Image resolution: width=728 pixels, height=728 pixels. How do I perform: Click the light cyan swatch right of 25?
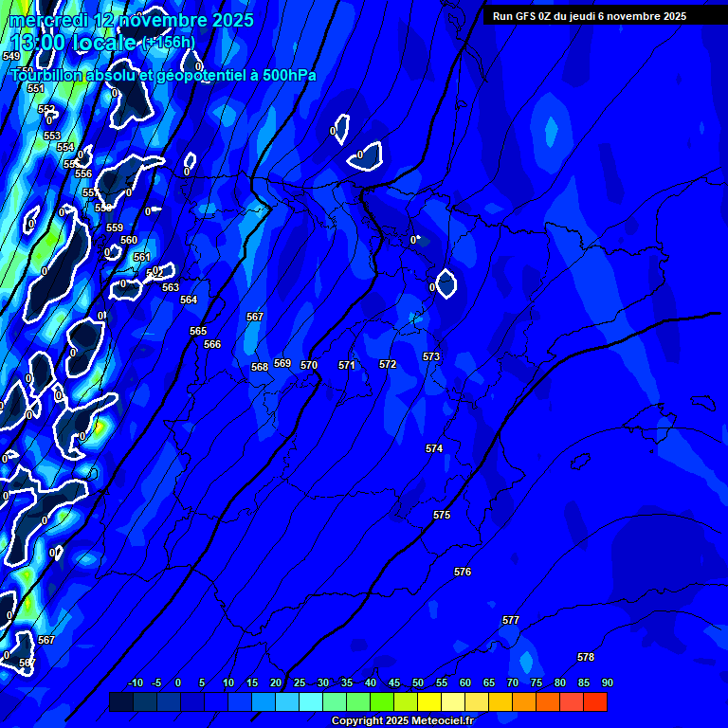(x=310, y=702)
